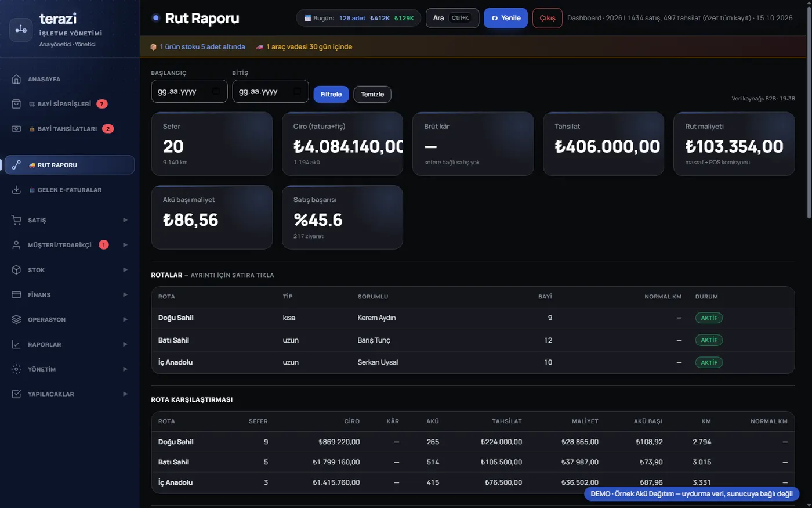Click the Filtrele button
Screen dimensions: 812x508
pyautogui.click(x=331, y=94)
